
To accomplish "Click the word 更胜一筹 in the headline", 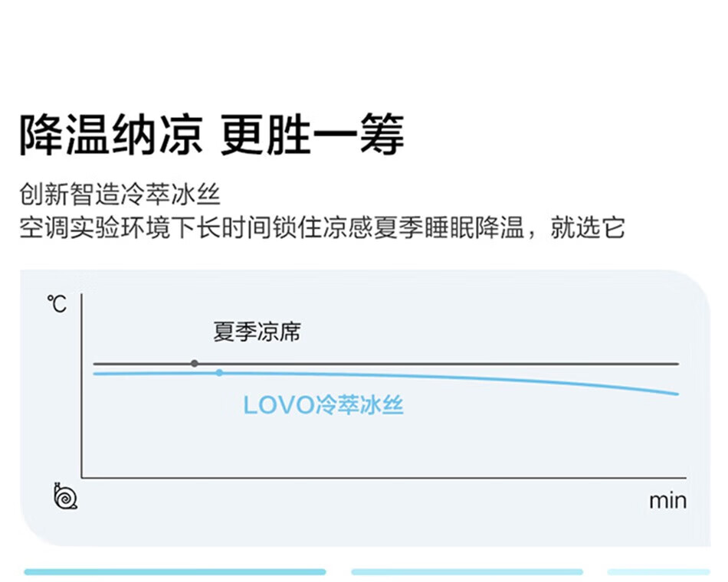I will tap(312, 134).
